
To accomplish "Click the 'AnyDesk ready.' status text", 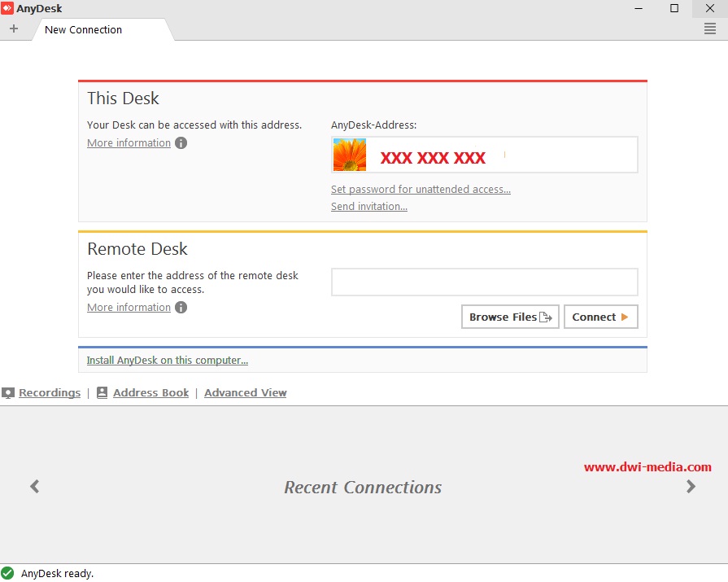I will pos(57,574).
